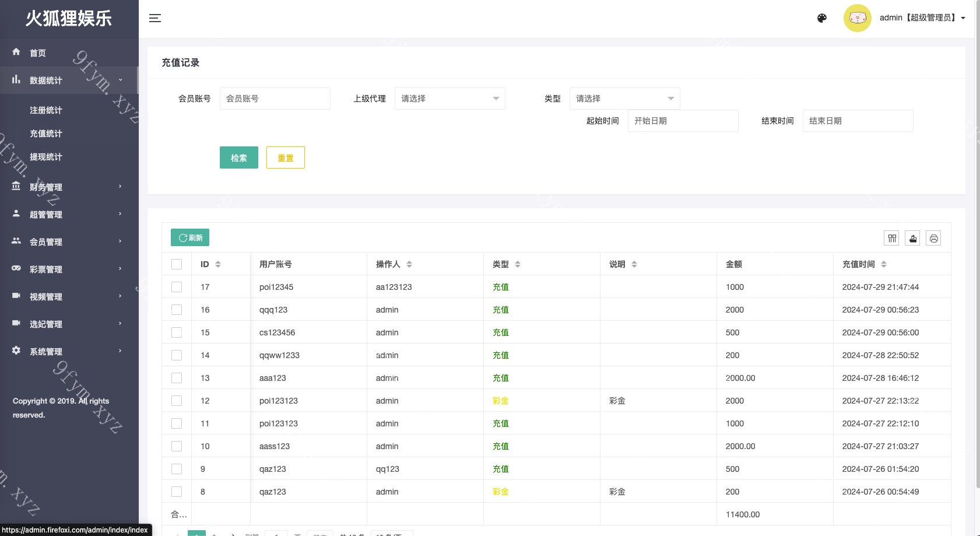
Task: Toggle the sidebar hamburger menu icon
Action: 155,18
